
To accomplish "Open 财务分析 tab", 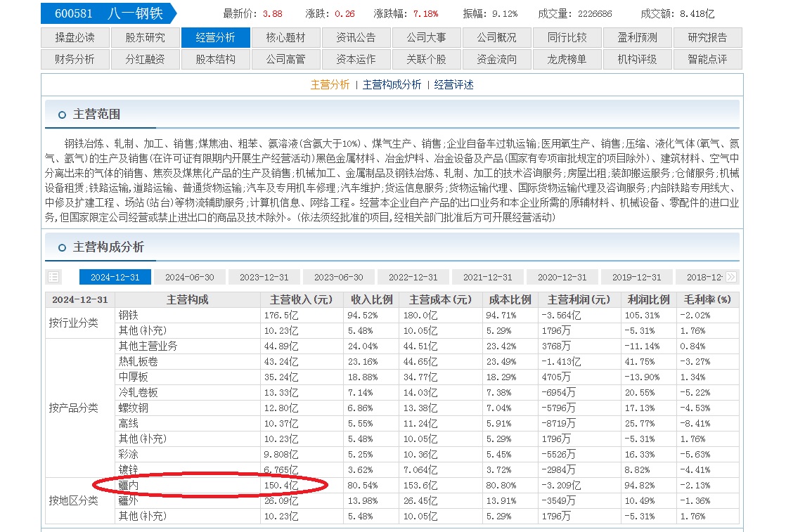I will point(75,59).
